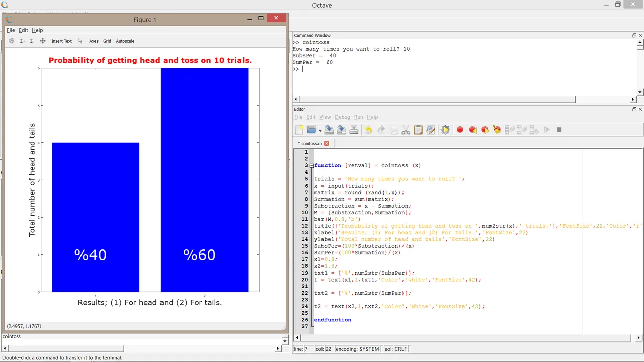Viewport: 644px width, 362px height.
Task: Click the debug Step icon in Editor toolbar
Action: [510, 130]
